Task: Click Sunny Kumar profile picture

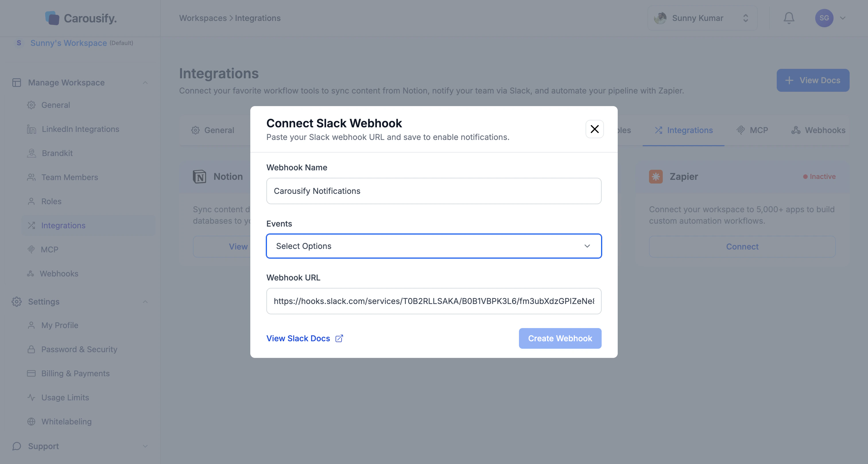Action: (660, 18)
